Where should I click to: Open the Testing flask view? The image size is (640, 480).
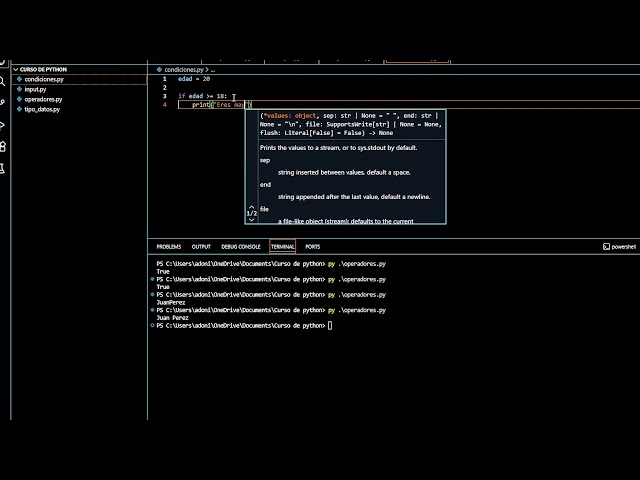[2, 168]
